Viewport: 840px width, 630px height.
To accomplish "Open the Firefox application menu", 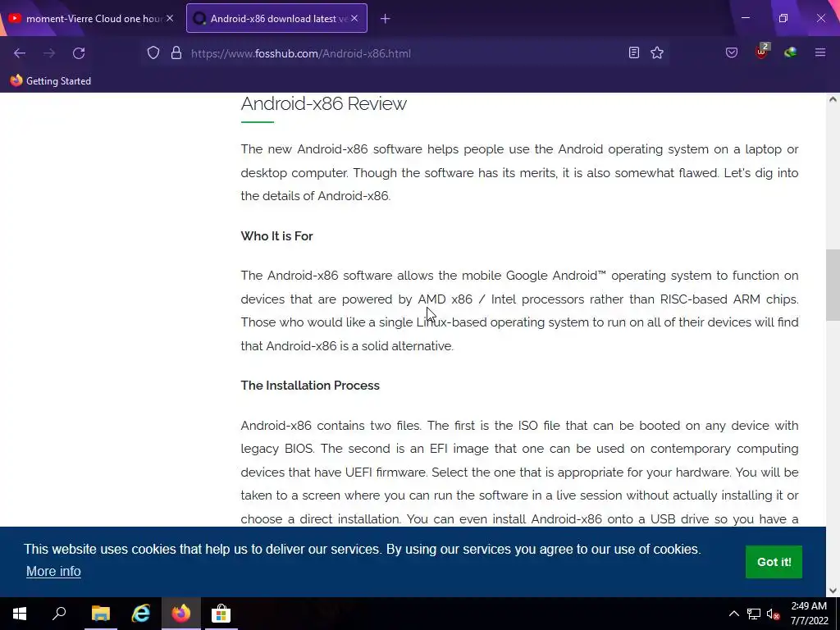I will pyautogui.click(x=819, y=52).
